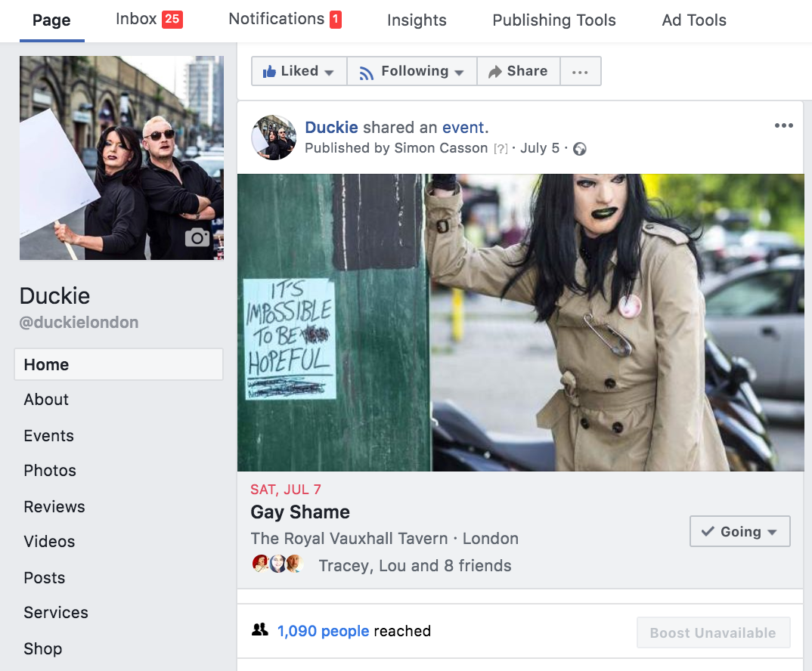Click the second friend avatar attending
This screenshot has height=671, width=812.
(277, 563)
